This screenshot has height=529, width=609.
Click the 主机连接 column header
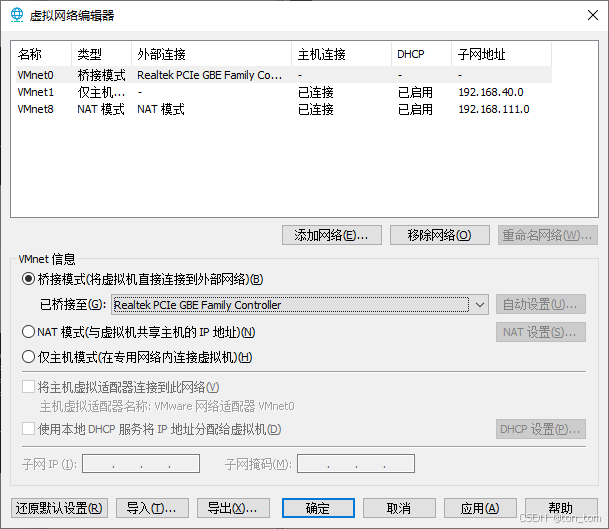341,54
